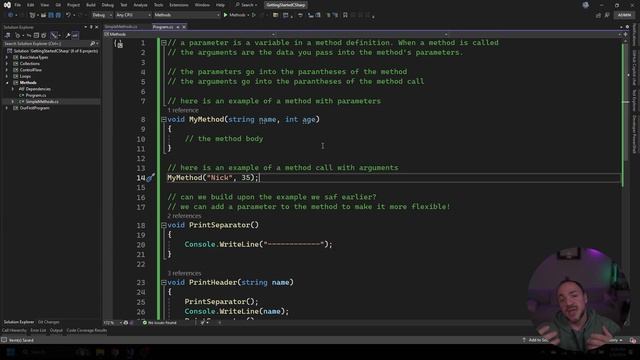
Task: Toggle pending changes filter in Solution Explorer
Action: 55,36
